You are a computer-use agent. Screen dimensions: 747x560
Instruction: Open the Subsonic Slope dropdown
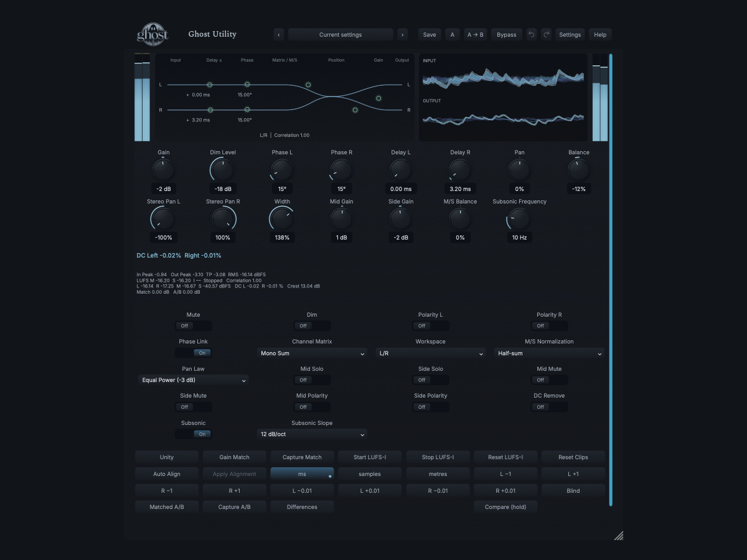(x=312, y=434)
